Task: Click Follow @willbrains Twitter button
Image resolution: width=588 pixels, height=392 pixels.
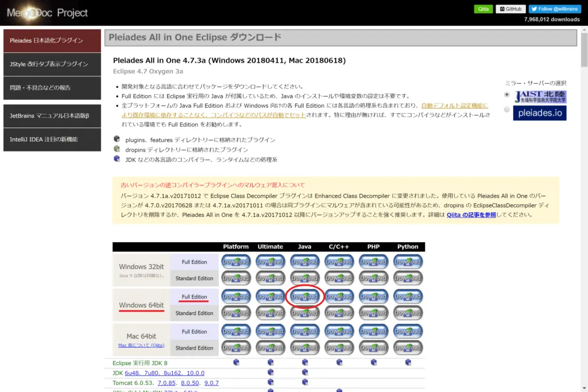Action: 555,9
